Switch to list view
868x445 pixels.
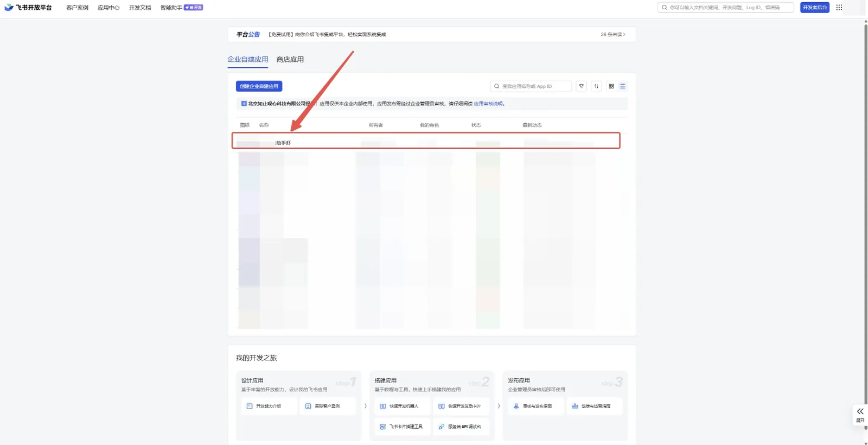623,86
